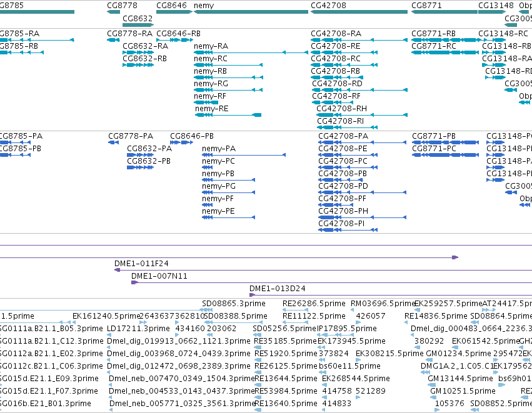Select the LD17211.3prime EST label
This screenshot has width=532, height=413.
click(138, 329)
